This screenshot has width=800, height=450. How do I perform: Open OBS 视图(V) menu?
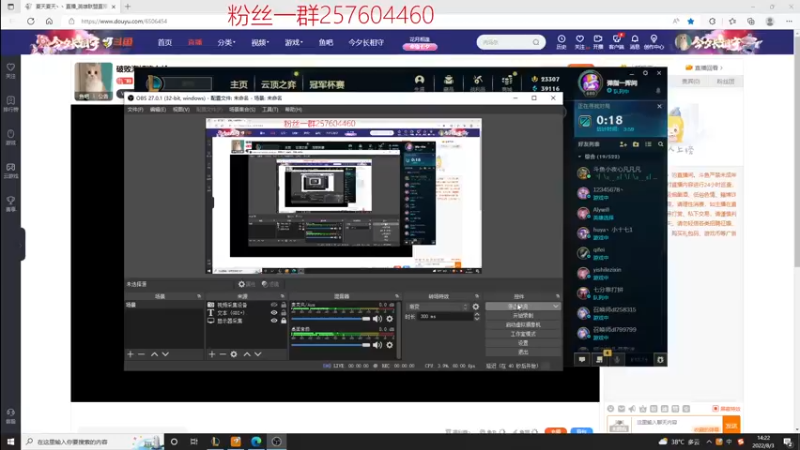tap(181, 110)
